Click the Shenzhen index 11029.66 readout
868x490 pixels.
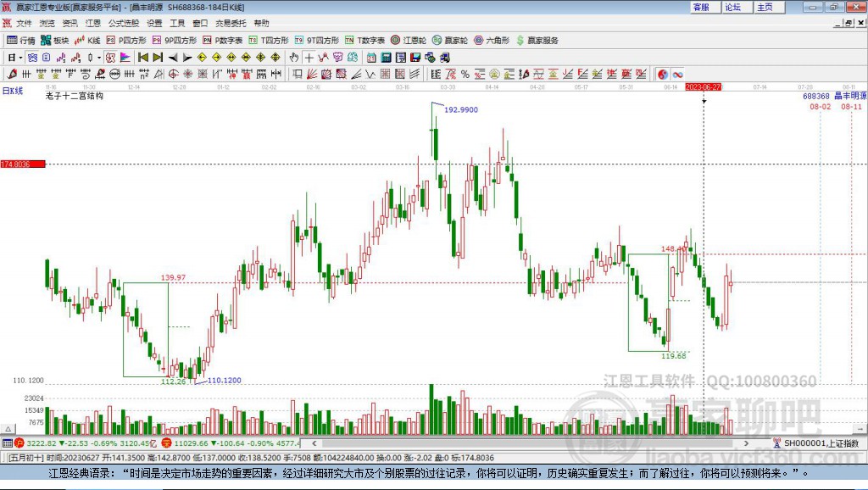coord(191,443)
